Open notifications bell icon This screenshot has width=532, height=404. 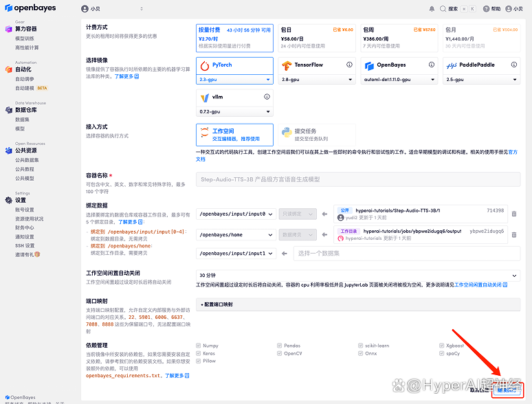tap(432, 9)
